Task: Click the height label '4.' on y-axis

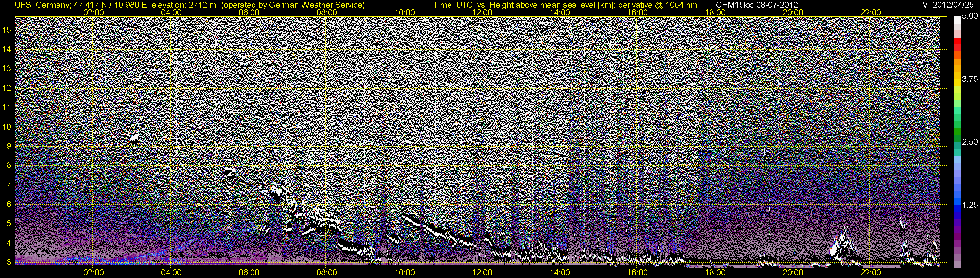Action: 9,243
